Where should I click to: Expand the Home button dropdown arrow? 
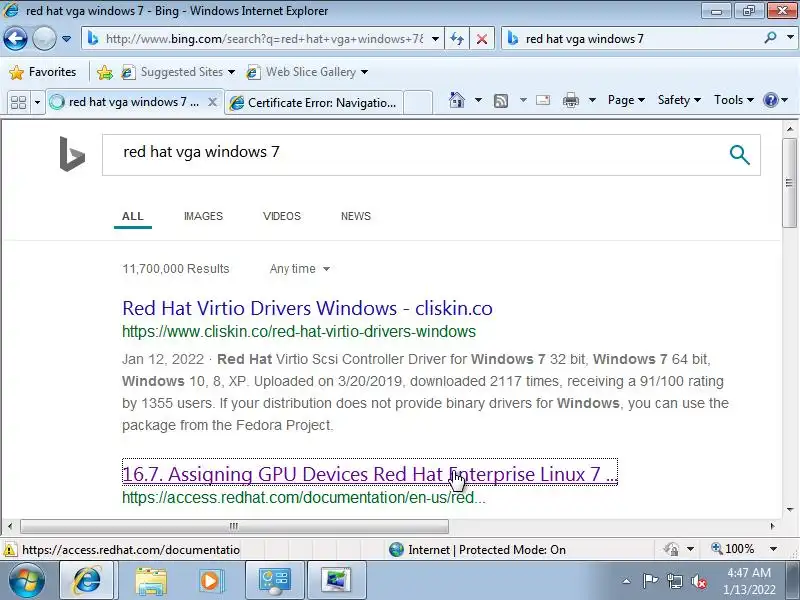[x=478, y=100]
